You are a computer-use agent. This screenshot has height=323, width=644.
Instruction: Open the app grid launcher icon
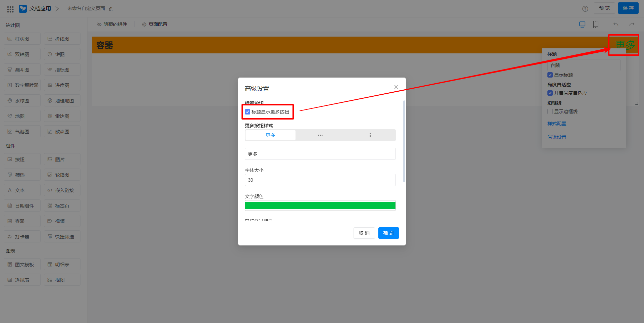tap(10, 9)
